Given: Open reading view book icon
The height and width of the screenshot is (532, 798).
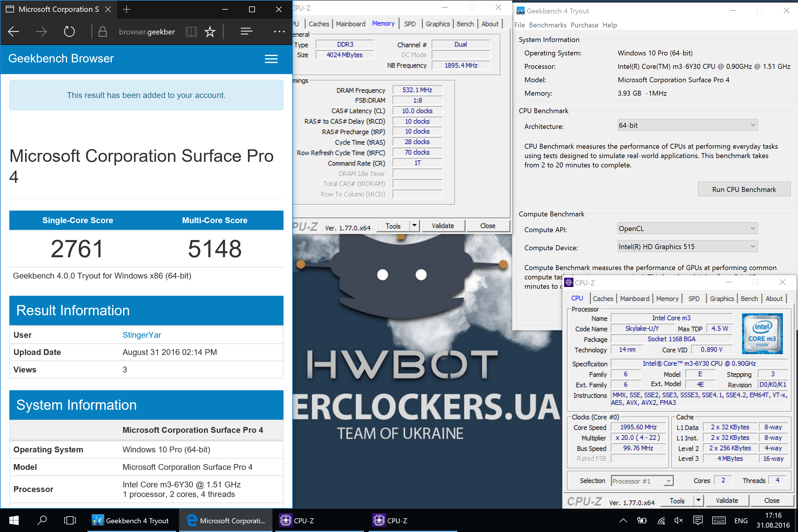Looking at the screenshot, I should tap(191, 32).
